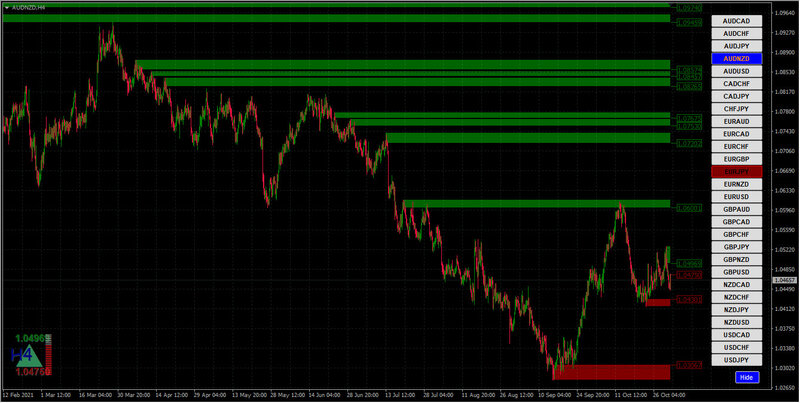This screenshot has width=800, height=403.
Task: Click the dark red EURJPY button
Action: click(x=736, y=171)
